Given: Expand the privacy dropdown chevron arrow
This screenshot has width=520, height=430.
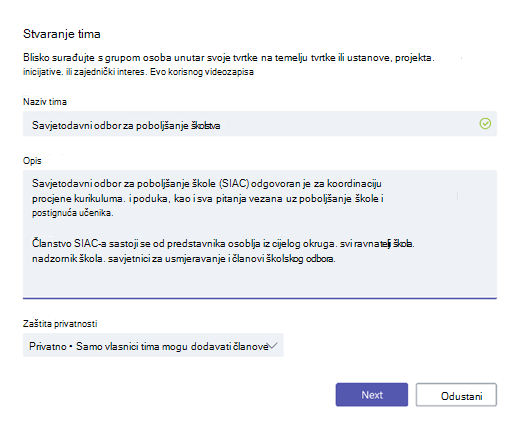Looking at the screenshot, I should [x=272, y=345].
